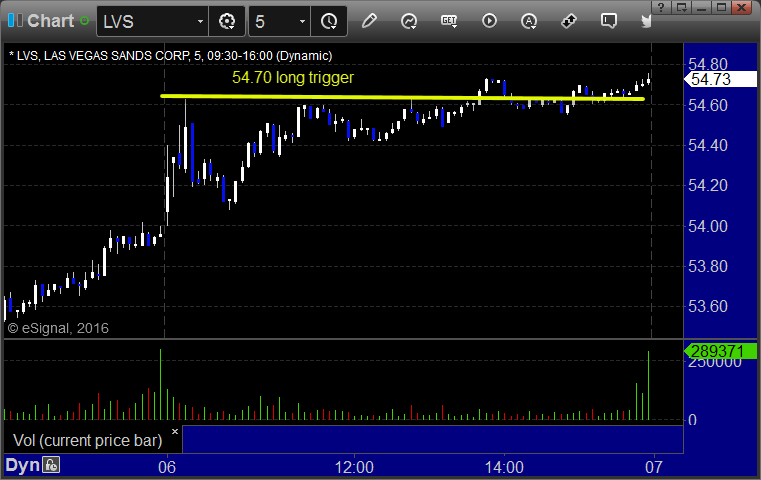Click the 53.60 price axis label
The image size is (761, 480).
click(708, 306)
